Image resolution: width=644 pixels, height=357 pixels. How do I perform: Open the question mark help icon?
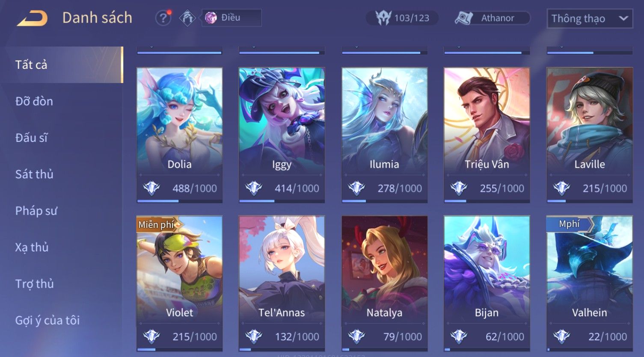pos(163,18)
